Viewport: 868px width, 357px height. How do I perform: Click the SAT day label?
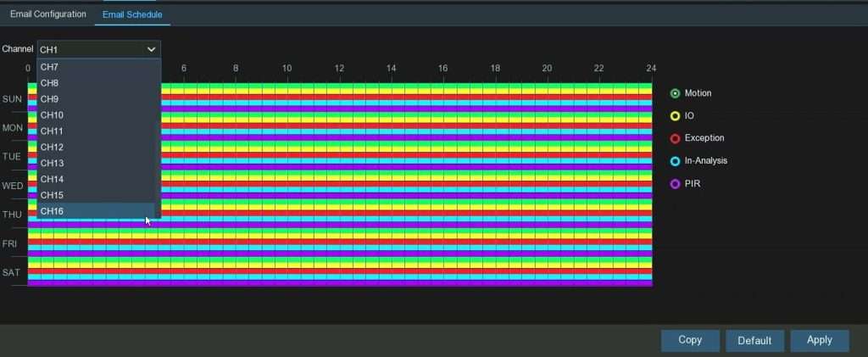pos(12,273)
